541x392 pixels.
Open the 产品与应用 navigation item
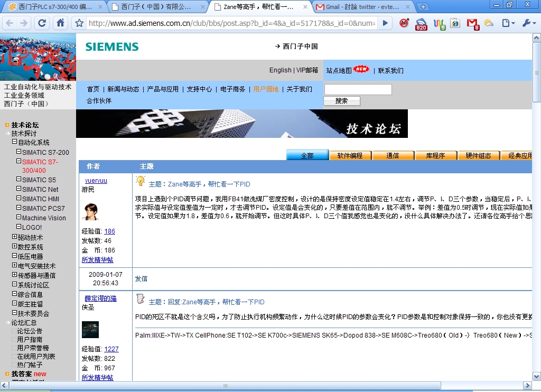point(163,89)
